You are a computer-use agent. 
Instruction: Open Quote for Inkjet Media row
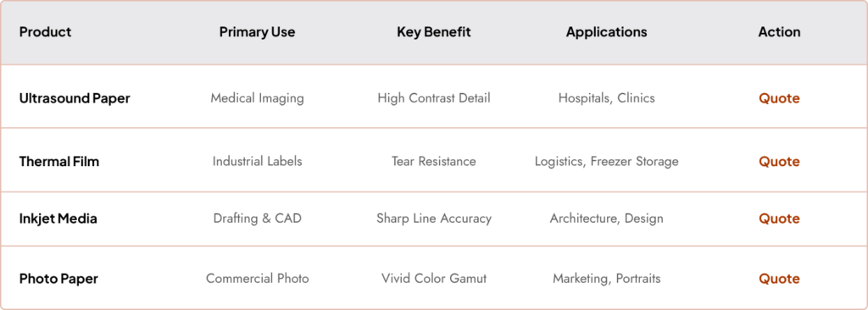pyautogui.click(x=779, y=219)
